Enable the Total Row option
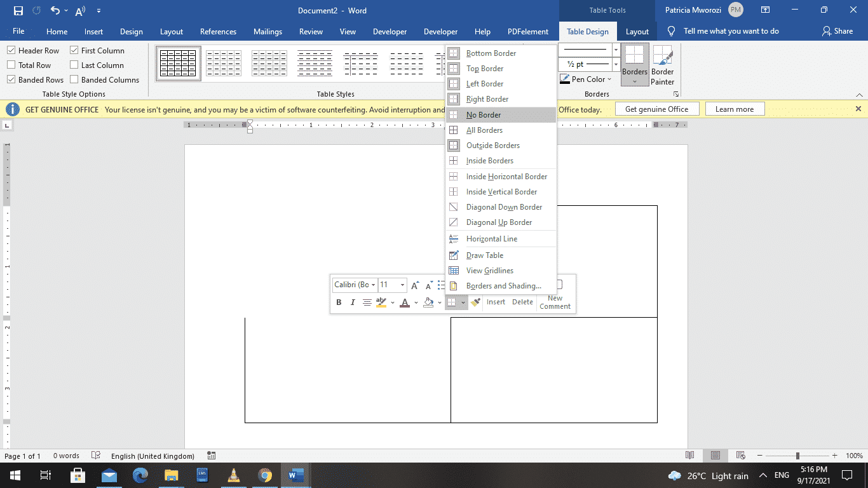The height and width of the screenshot is (488, 868). pos(11,65)
